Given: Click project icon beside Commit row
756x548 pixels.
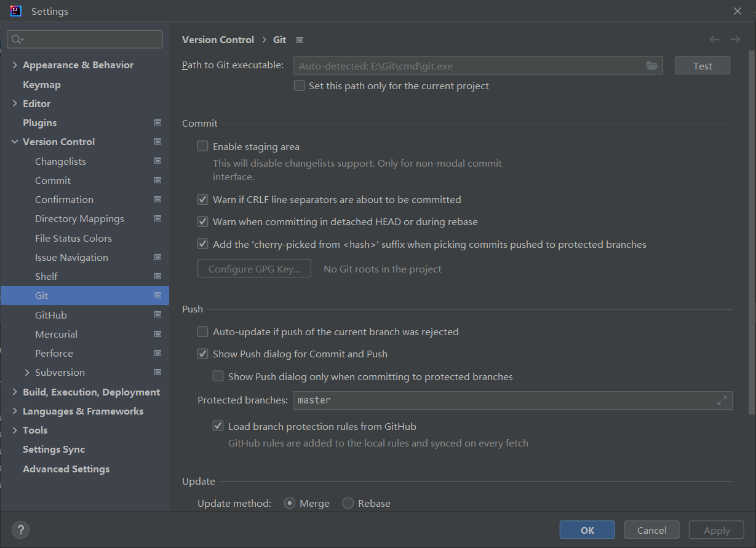Looking at the screenshot, I should [158, 180].
